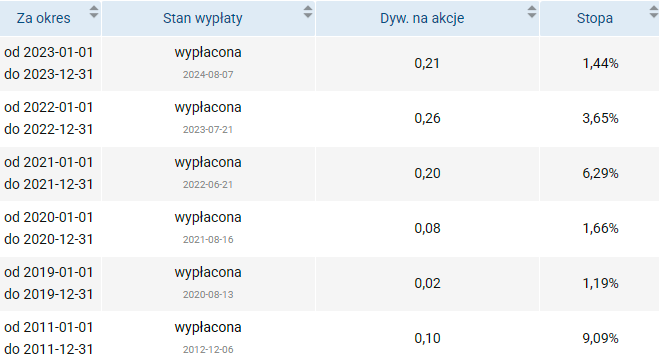This screenshot has height=364, width=659.
Task: Click the Stopa column sort arrows
Action: click(x=654, y=12)
